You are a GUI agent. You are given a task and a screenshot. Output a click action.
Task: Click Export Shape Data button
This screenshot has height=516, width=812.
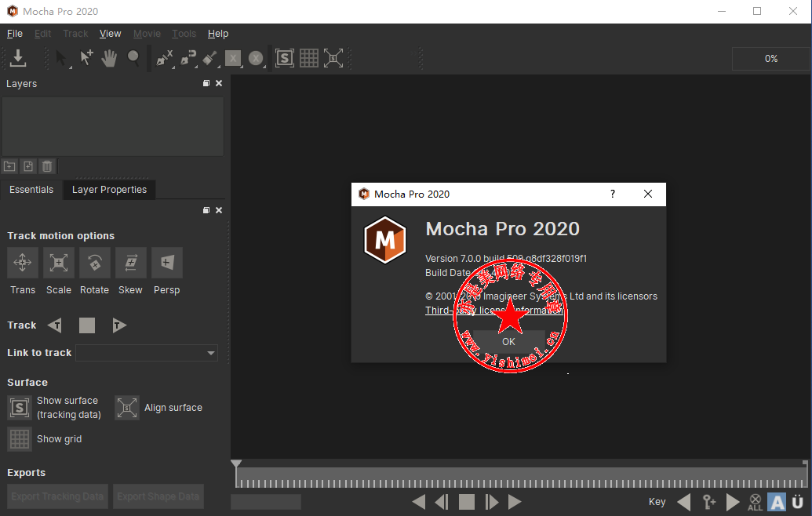[158, 496]
